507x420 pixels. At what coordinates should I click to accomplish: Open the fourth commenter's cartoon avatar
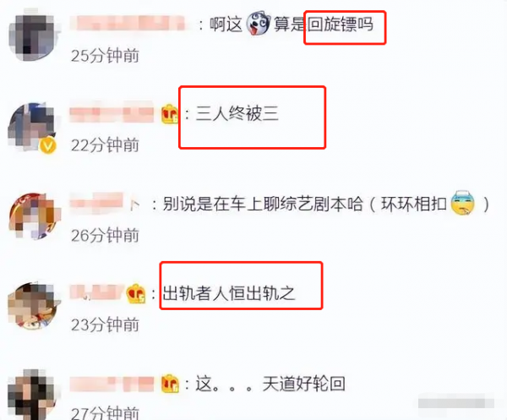[33, 306]
